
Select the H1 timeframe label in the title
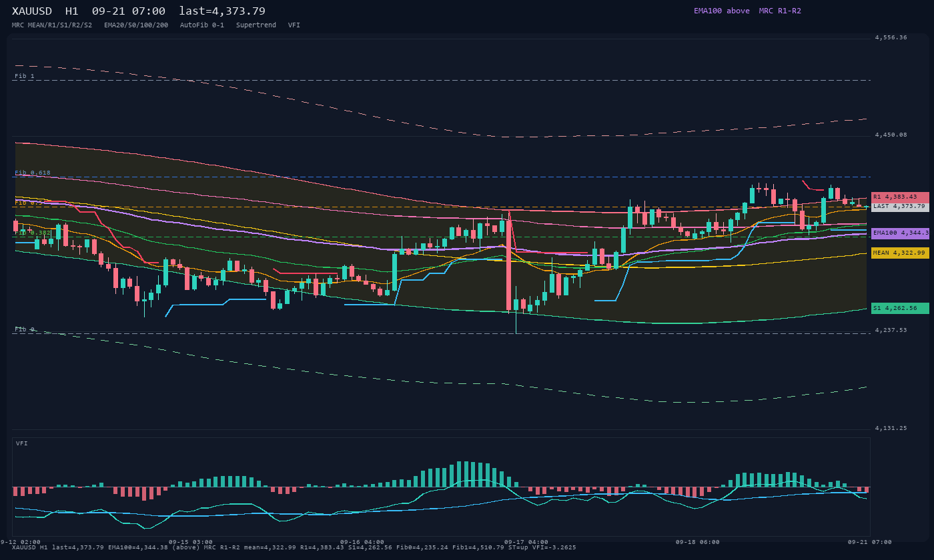[x=72, y=11]
